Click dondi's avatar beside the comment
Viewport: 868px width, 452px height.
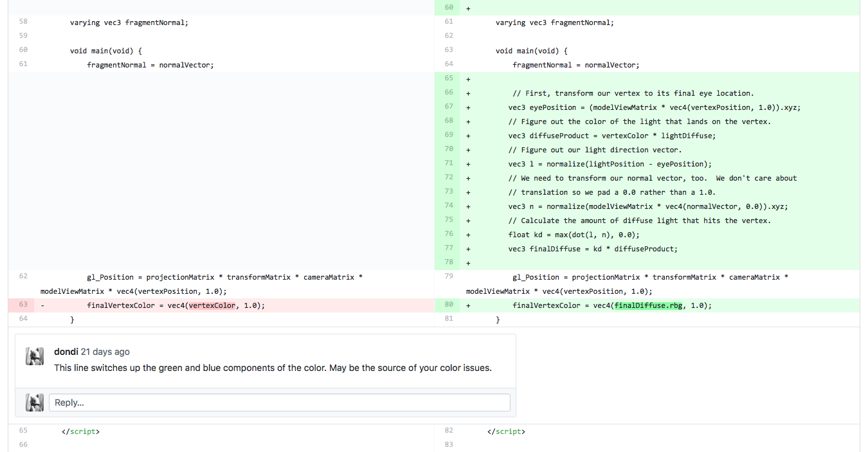[35, 356]
